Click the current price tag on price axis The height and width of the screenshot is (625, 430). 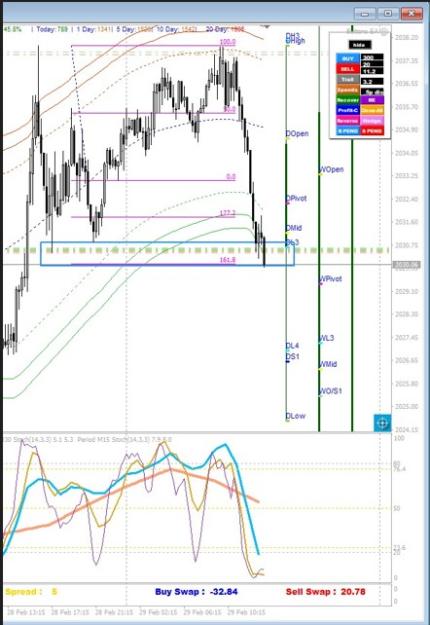[406, 264]
